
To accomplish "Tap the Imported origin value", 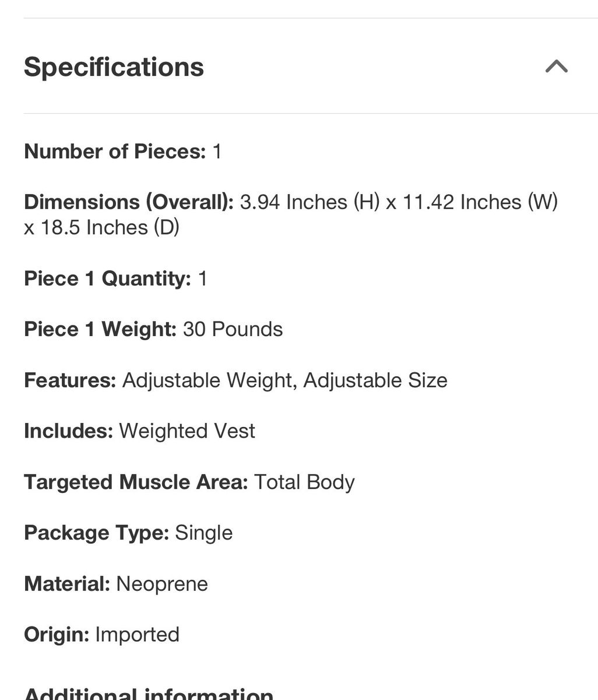I will pos(137,634).
